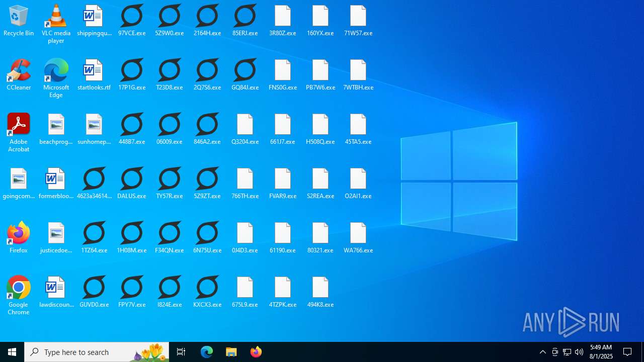
Task: Select the lawdiscoun Word document
Action: pyautogui.click(x=56, y=293)
